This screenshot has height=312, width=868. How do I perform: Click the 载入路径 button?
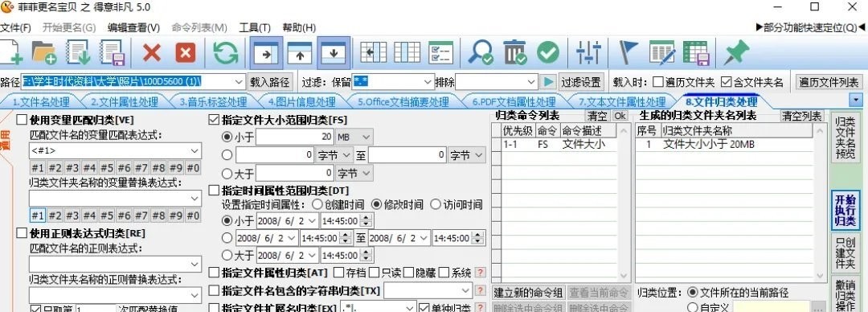[269, 82]
